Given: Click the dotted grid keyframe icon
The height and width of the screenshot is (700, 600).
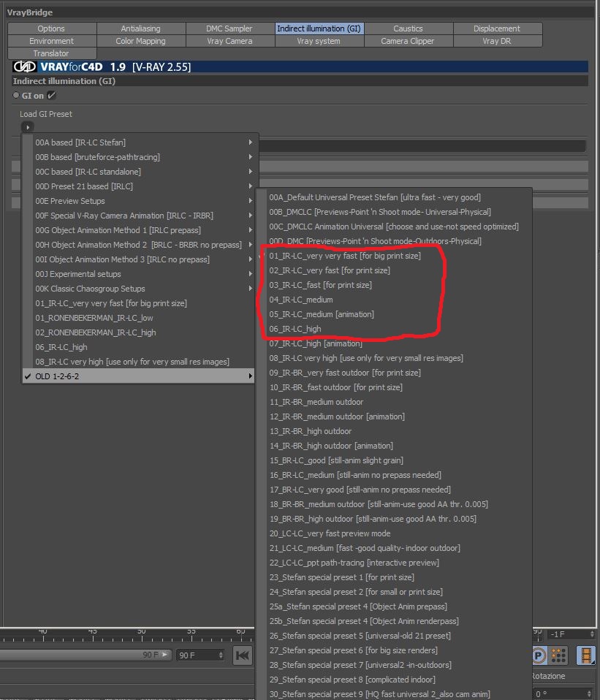Looking at the screenshot, I should (x=558, y=655).
